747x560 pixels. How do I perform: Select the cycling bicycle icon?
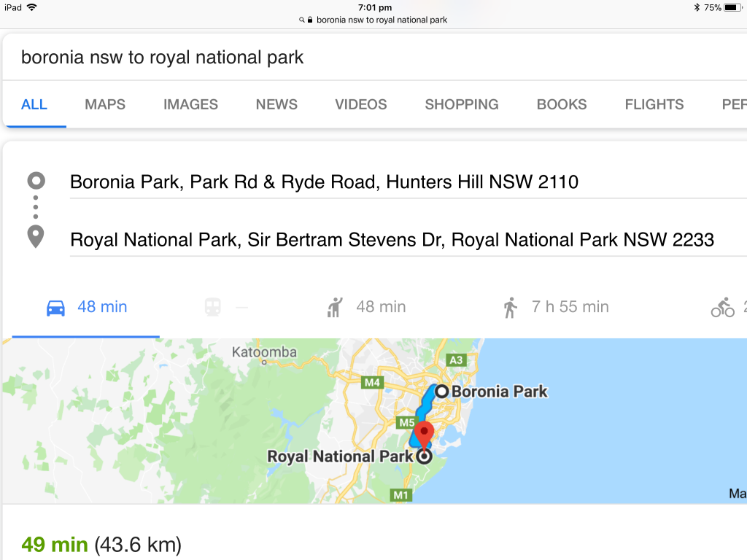pyautogui.click(x=722, y=307)
